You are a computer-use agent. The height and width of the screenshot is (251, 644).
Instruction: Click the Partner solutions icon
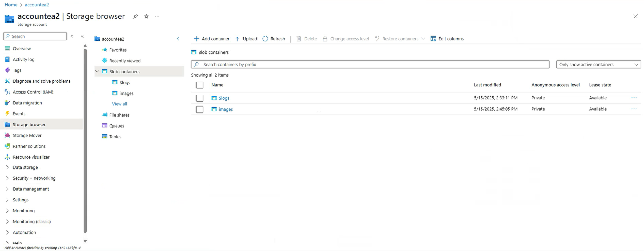pos(7,146)
